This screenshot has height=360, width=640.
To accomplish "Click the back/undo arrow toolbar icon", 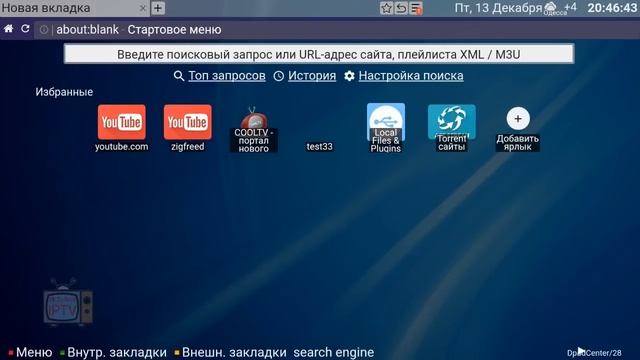I will (x=401, y=8).
